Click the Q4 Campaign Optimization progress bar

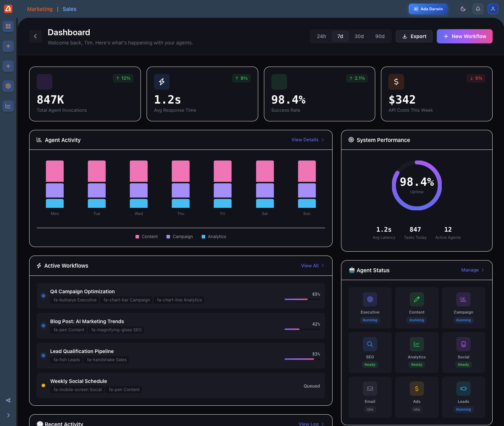coord(302,299)
